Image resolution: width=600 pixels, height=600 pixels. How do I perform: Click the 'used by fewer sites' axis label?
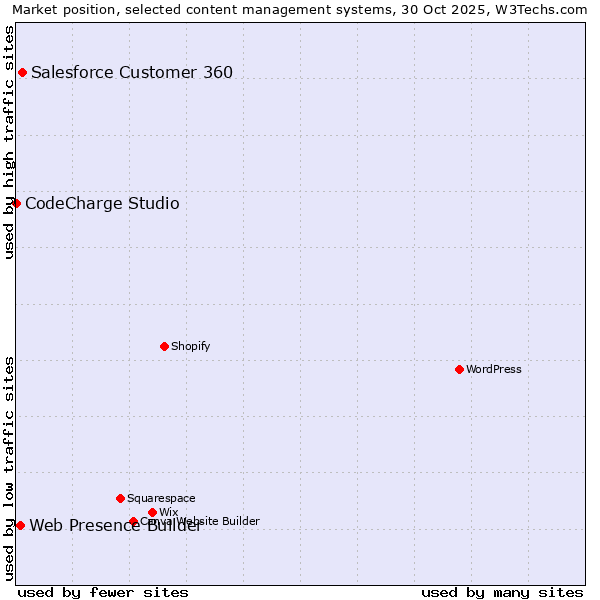tap(103, 592)
